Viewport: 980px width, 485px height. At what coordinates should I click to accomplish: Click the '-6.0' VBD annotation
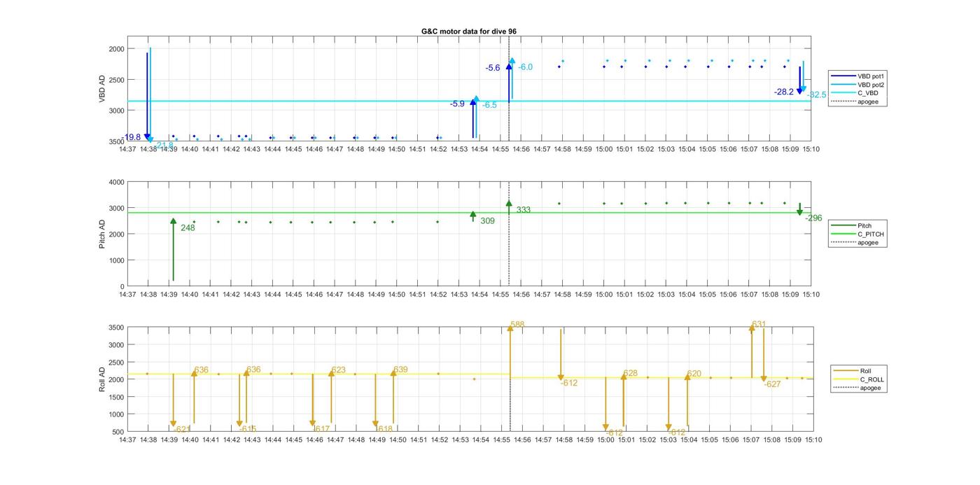point(525,67)
